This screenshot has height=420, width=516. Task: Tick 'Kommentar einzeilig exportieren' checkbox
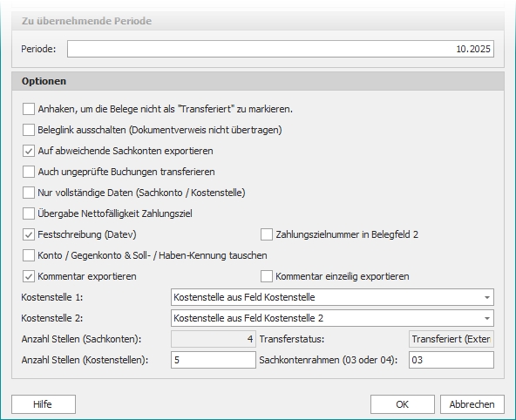coord(267,276)
